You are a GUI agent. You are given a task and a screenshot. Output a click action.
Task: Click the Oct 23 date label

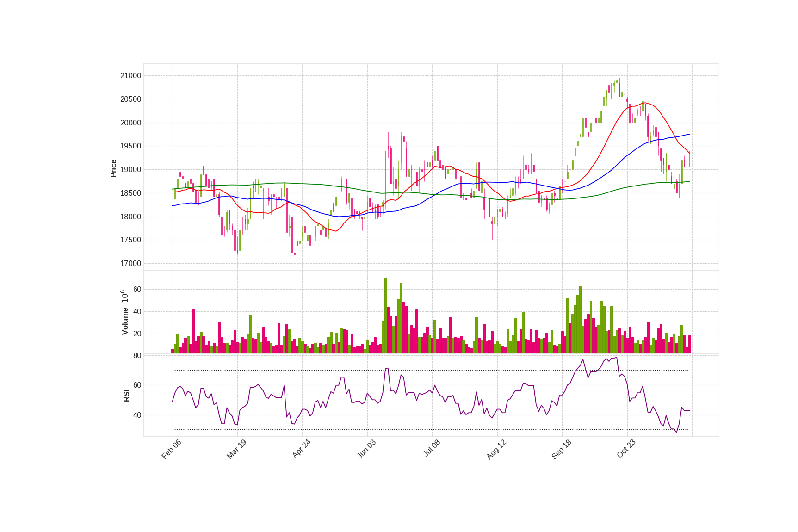pos(626,449)
